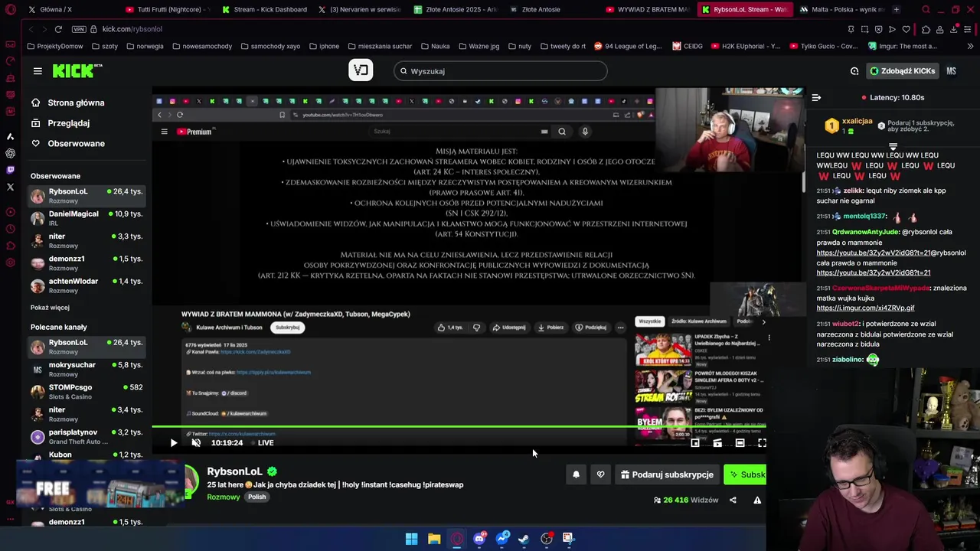
Task: Open imgur link in chat message
Action: click(865, 308)
